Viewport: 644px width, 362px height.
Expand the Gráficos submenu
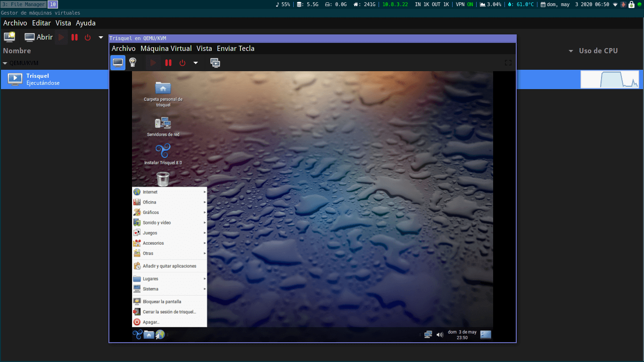[x=170, y=213]
